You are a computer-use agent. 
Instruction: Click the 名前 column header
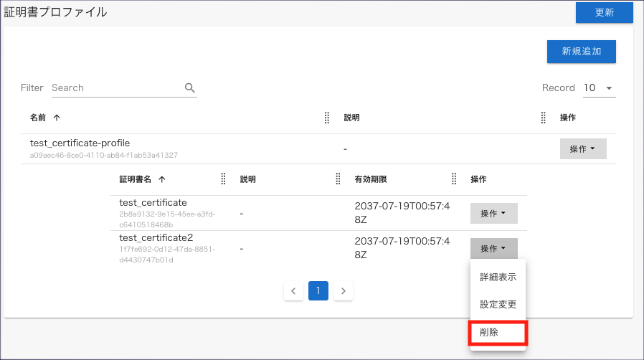coord(38,118)
